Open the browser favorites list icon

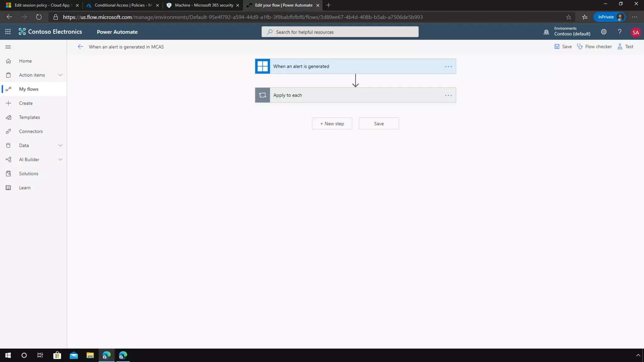(585, 17)
